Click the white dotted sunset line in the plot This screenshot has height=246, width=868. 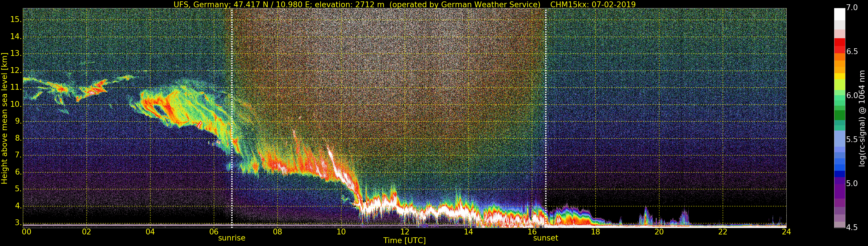coord(545,118)
